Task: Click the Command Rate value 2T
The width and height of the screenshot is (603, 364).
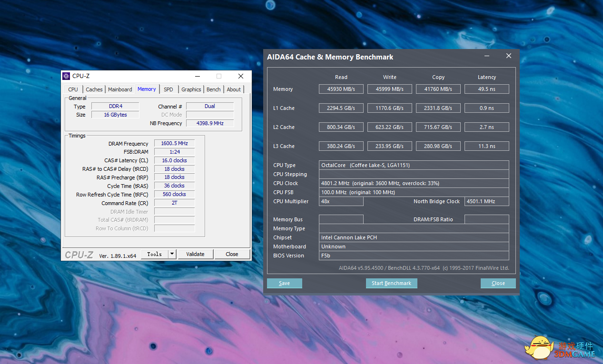Action: tap(174, 203)
